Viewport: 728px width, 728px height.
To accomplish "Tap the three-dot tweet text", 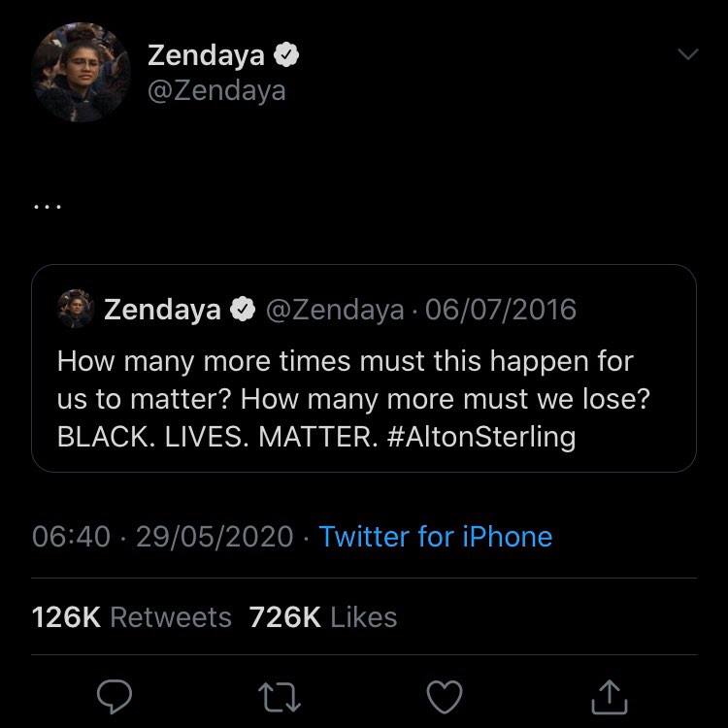I will (x=49, y=206).
